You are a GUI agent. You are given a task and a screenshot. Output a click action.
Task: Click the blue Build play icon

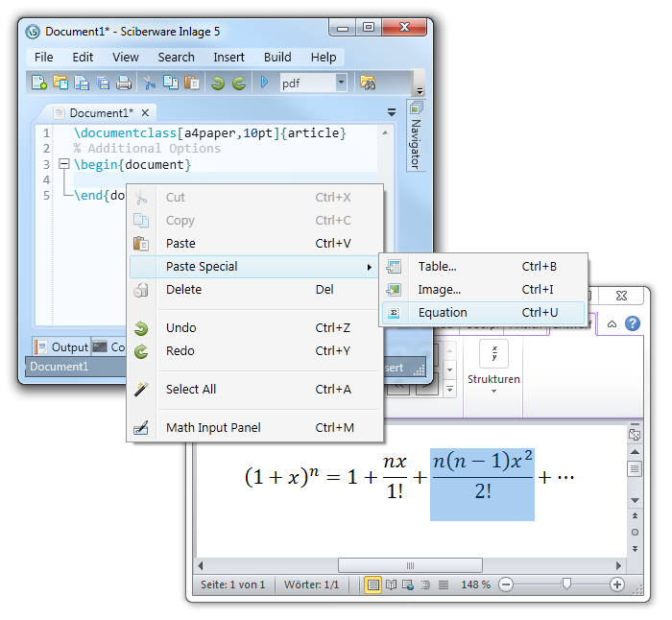pos(264,82)
